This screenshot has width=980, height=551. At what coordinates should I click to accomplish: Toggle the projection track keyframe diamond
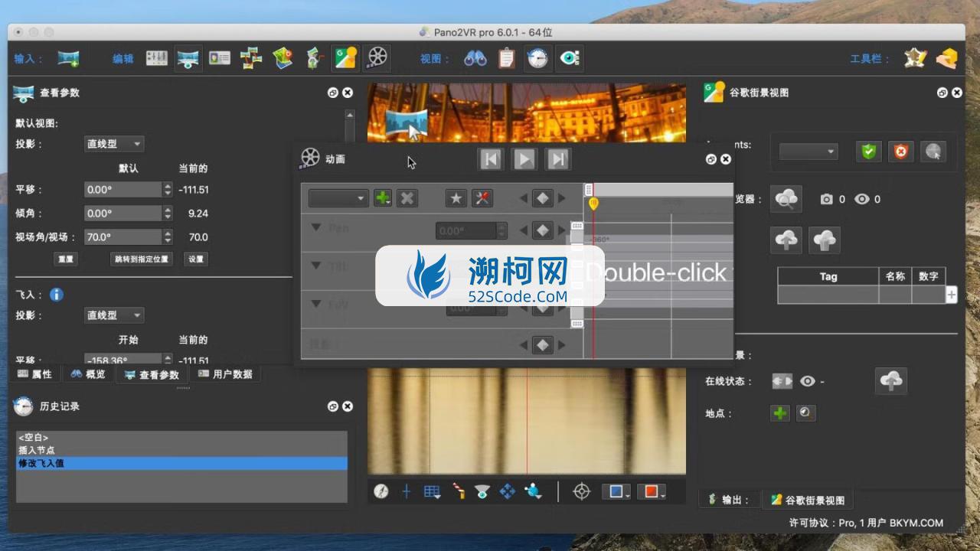click(x=543, y=345)
